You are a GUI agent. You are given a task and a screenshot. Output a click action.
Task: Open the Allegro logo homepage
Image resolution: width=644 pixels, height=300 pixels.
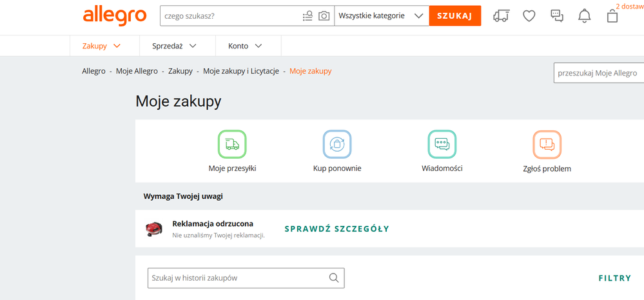pos(115,16)
